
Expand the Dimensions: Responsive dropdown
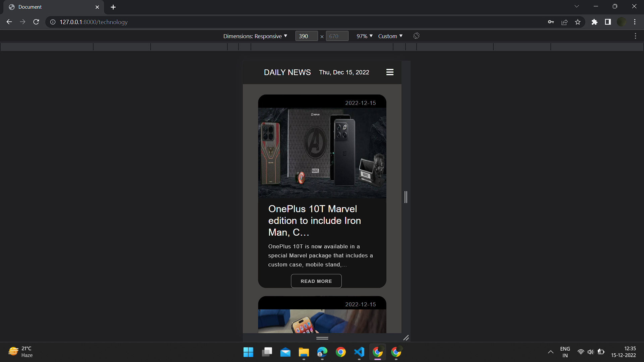(x=255, y=36)
